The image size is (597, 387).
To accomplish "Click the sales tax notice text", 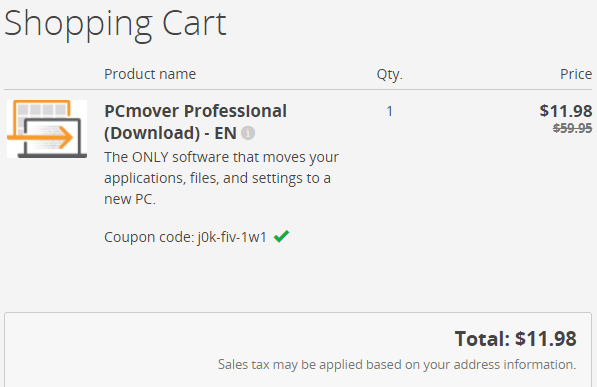I will click(x=397, y=365).
